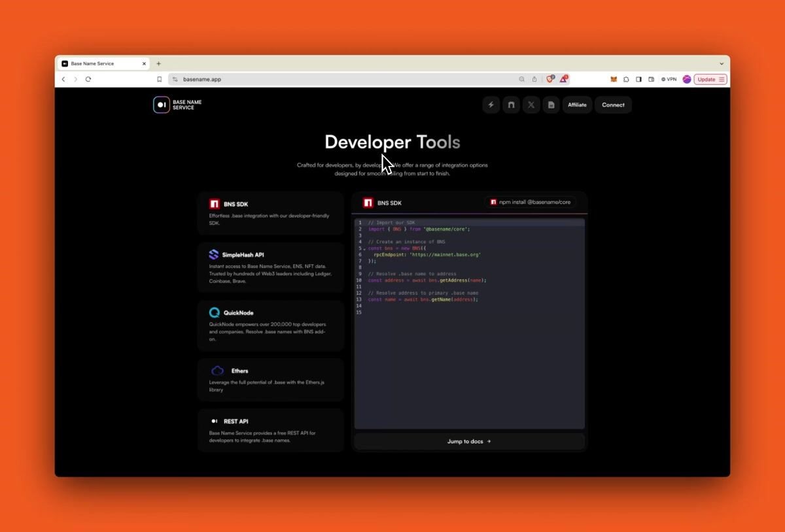
Task: Select the BNS SDK card
Action: [x=271, y=213]
